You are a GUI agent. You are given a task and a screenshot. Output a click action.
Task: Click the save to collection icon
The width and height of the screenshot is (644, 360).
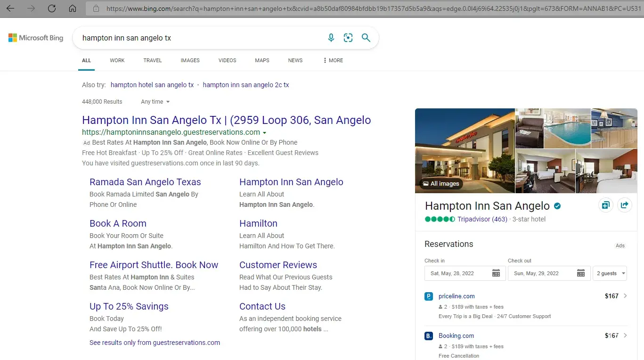coord(605,205)
